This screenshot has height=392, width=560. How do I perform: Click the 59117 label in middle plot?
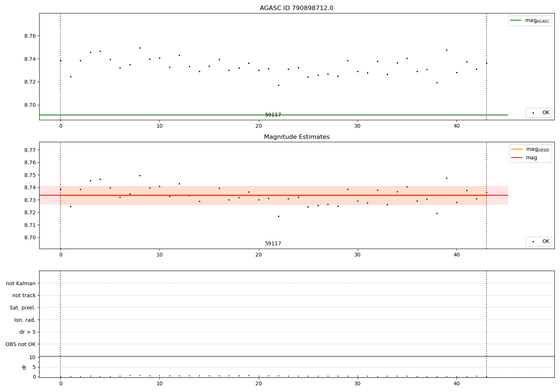coord(273,244)
